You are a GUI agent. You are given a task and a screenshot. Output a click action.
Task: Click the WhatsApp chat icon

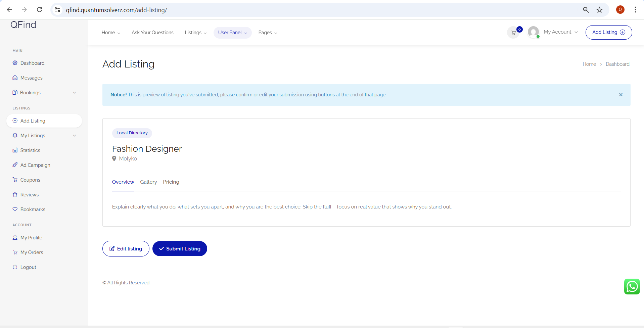point(632,286)
